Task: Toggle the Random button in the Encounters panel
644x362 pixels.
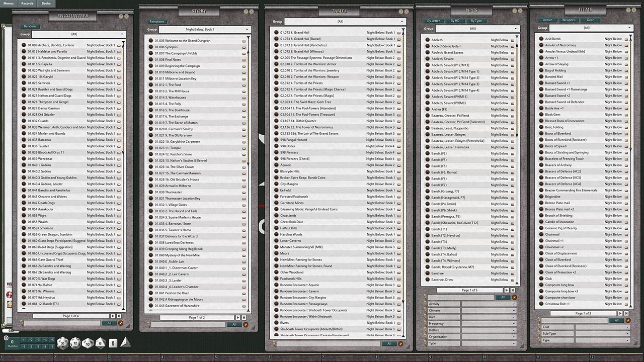Action: pos(29,26)
